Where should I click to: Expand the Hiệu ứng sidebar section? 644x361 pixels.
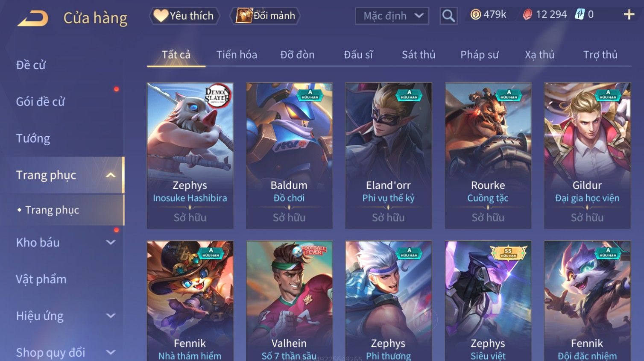(x=111, y=316)
